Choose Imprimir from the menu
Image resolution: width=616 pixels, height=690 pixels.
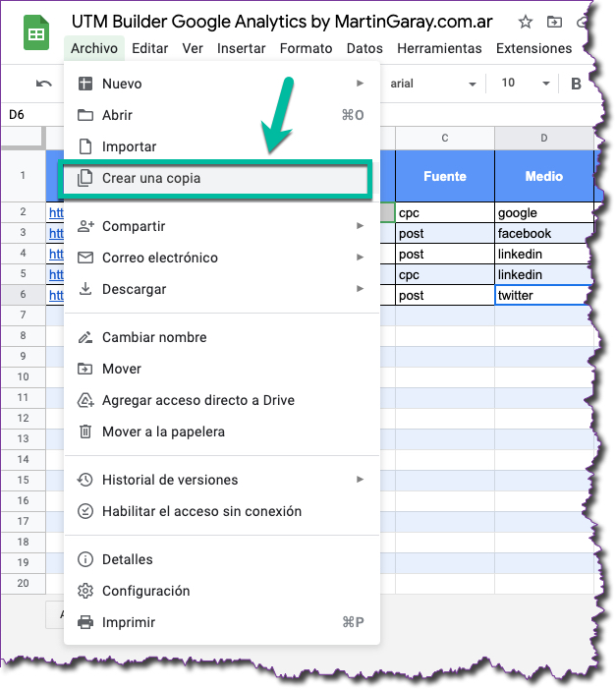pyautogui.click(x=221, y=622)
